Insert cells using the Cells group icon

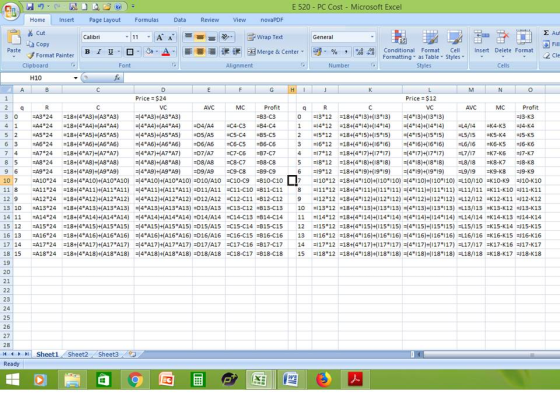[x=481, y=37]
